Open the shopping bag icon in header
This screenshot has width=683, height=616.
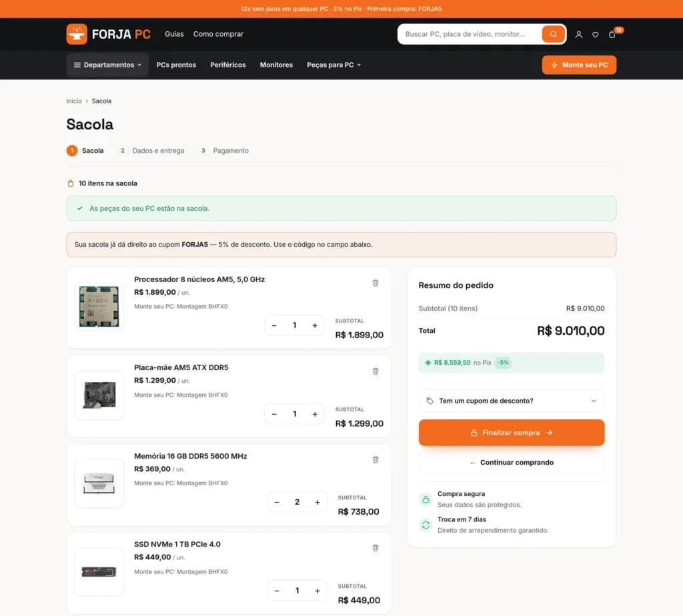[x=612, y=35]
